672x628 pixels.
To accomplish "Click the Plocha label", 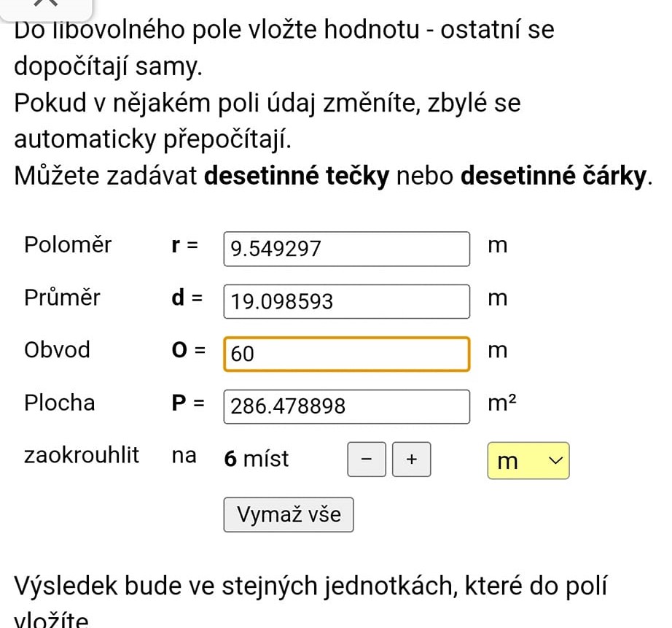I will tap(60, 403).
